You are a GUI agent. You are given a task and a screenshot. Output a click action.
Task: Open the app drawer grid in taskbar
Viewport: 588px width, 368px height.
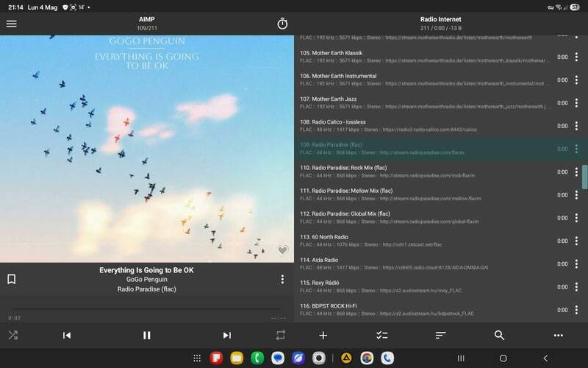point(197,358)
